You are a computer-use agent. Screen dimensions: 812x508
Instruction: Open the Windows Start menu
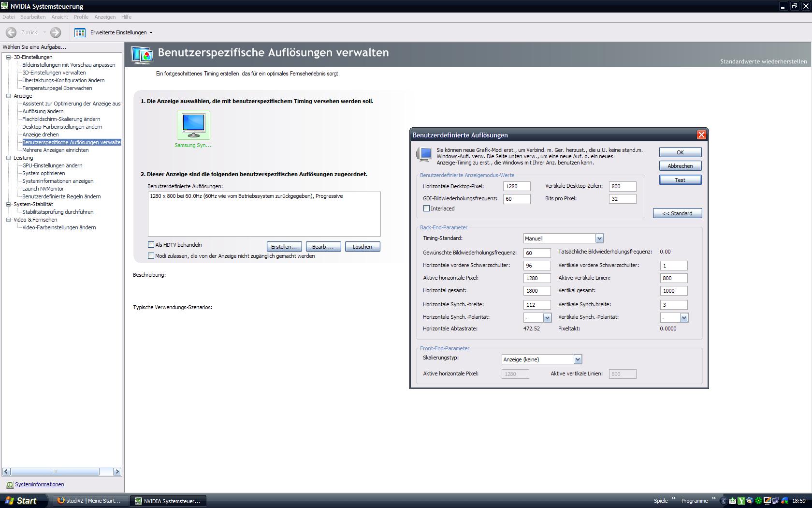coord(21,501)
